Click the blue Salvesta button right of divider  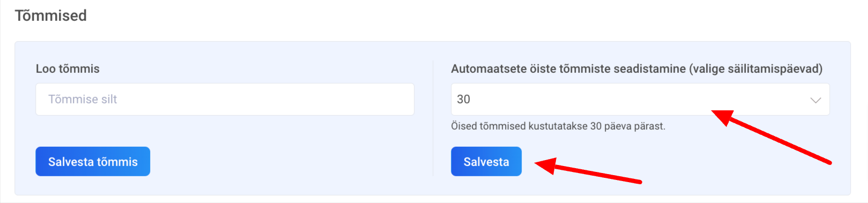[486, 162]
